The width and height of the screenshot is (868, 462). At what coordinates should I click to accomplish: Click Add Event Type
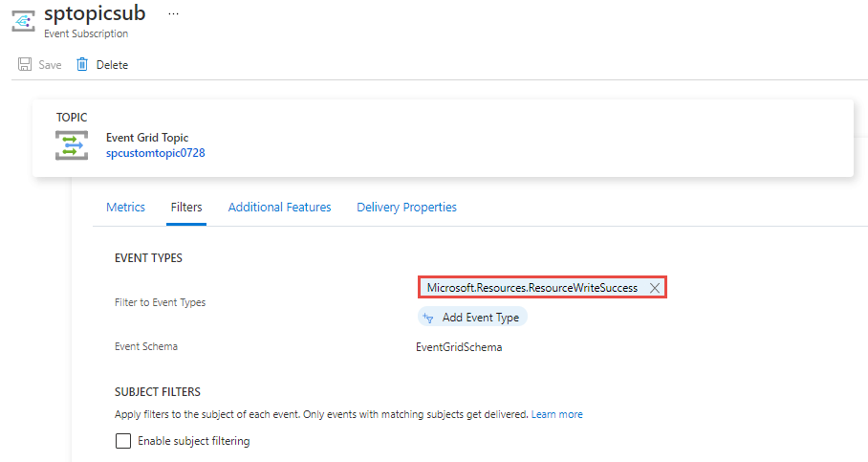[473, 318]
